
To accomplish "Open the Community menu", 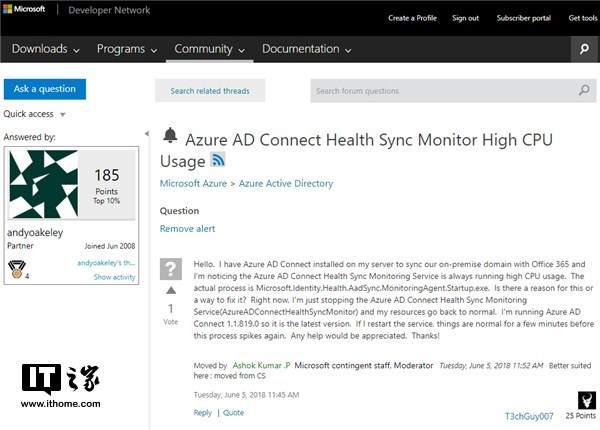I will point(210,49).
